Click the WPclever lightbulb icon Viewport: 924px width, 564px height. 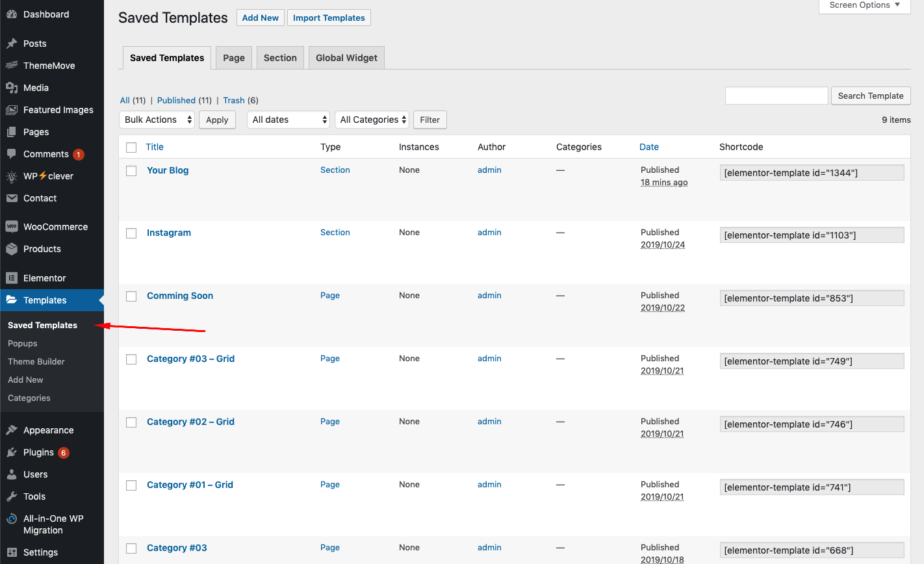pyautogui.click(x=12, y=176)
